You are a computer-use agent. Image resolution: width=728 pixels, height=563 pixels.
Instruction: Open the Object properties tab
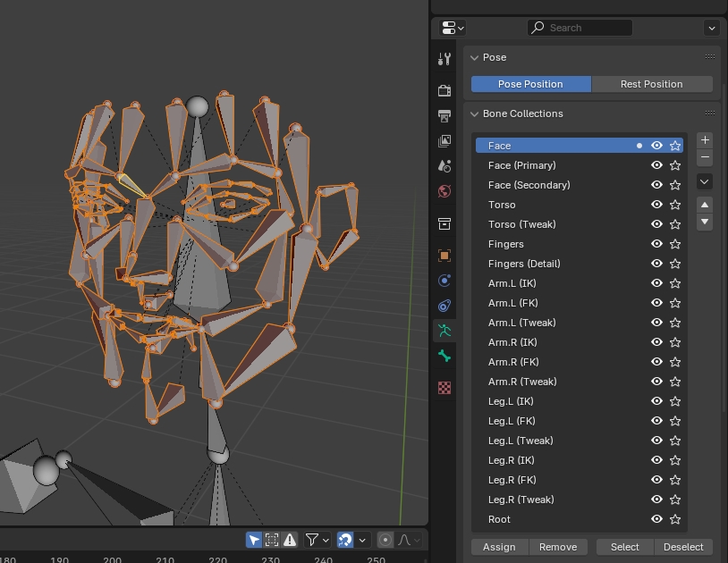[x=444, y=256]
